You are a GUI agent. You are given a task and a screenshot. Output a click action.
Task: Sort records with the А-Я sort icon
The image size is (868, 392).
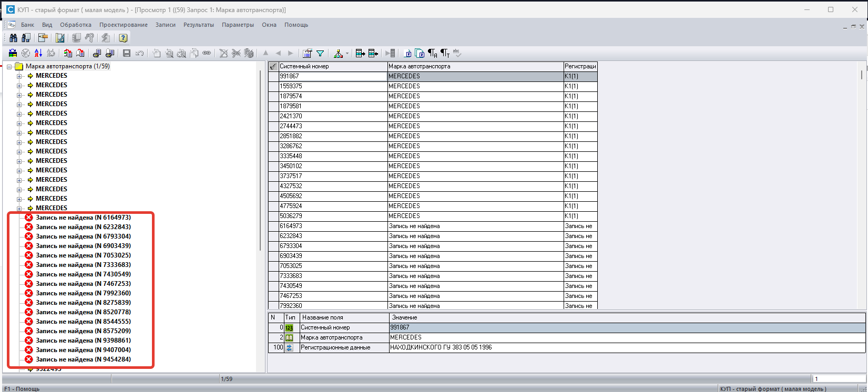pos(38,53)
